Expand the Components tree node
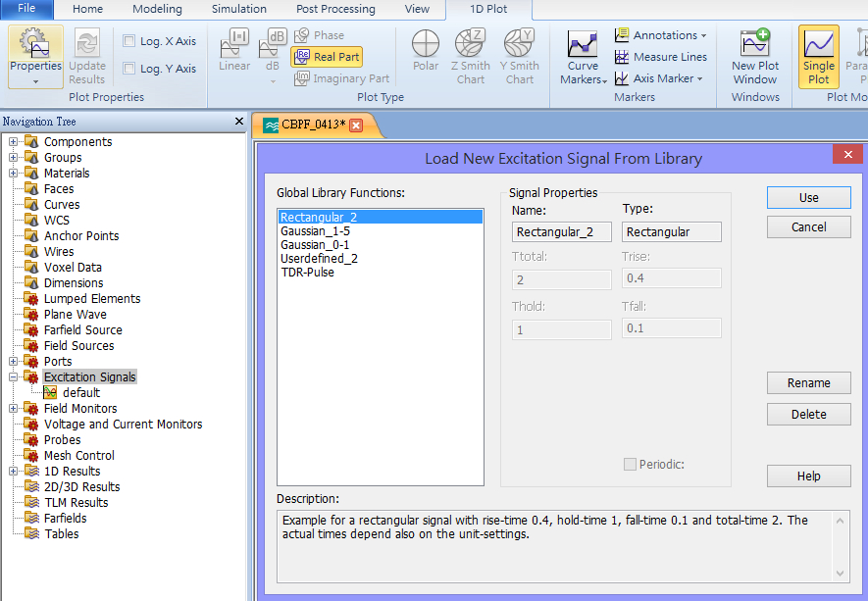 click(14, 142)
